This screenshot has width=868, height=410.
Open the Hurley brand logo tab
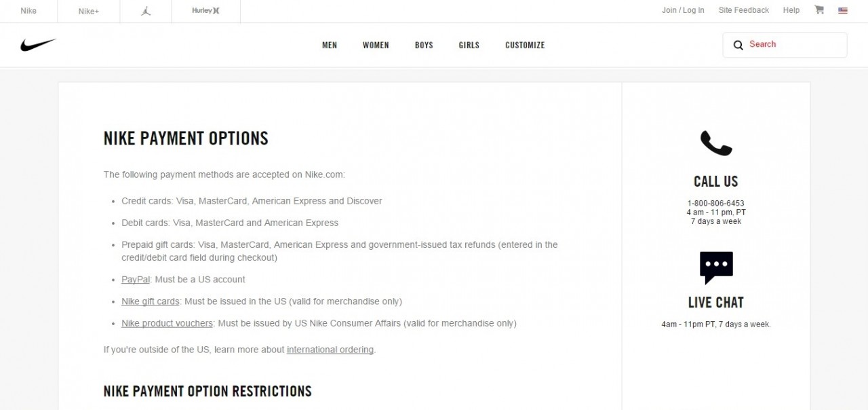[x=206, y=11]
